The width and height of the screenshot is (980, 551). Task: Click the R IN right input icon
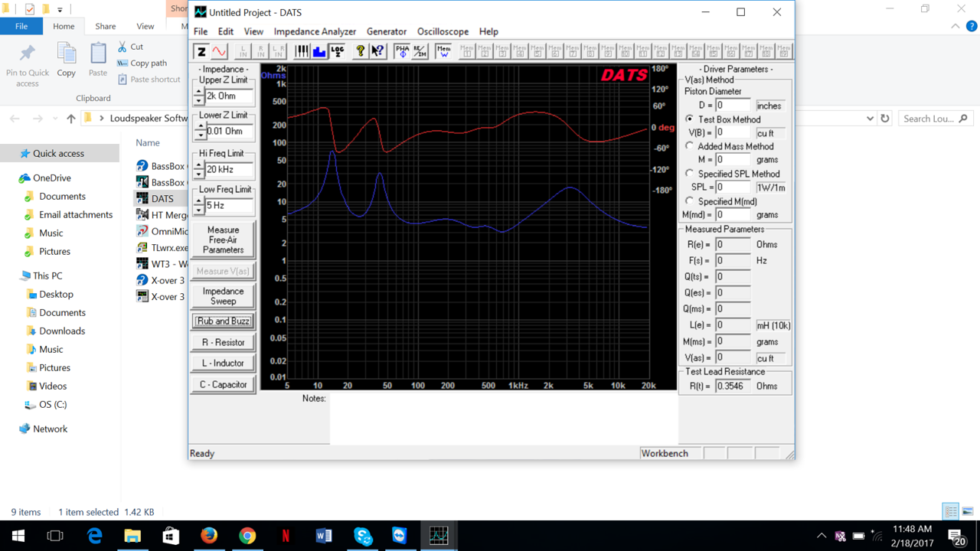[261, 51]
